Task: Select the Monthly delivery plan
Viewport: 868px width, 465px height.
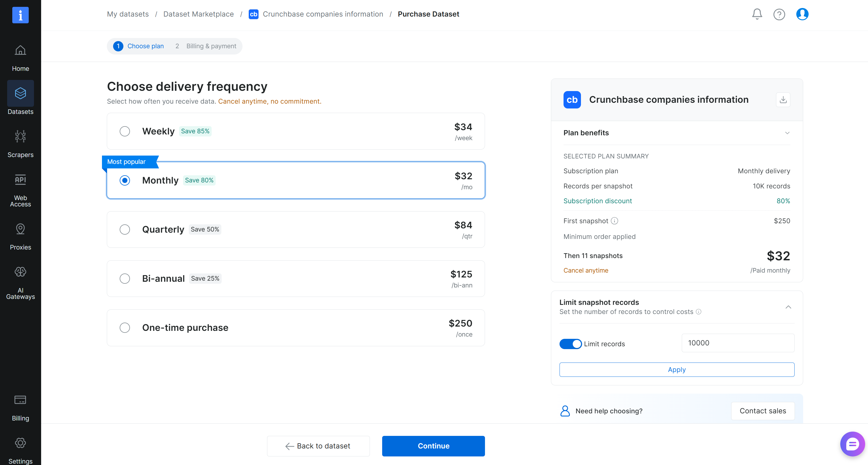Action: pyautogui.click(x=296, y=180)
